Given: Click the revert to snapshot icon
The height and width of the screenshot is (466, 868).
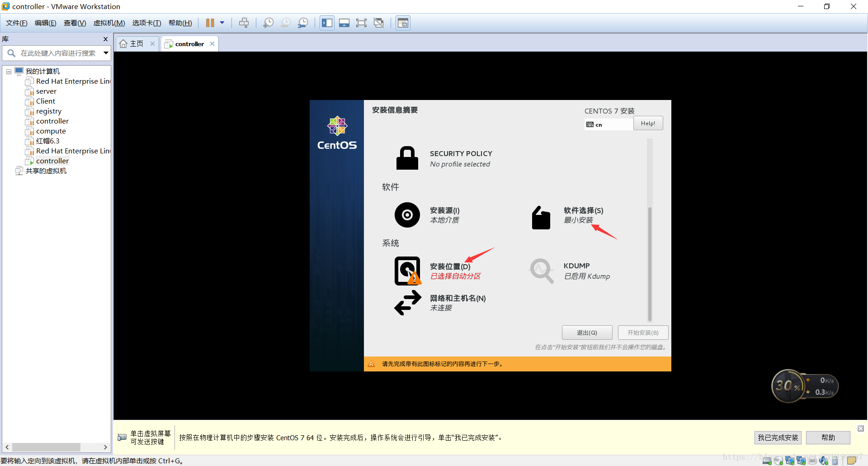Looking at the screenshot, I should [286, 23].
